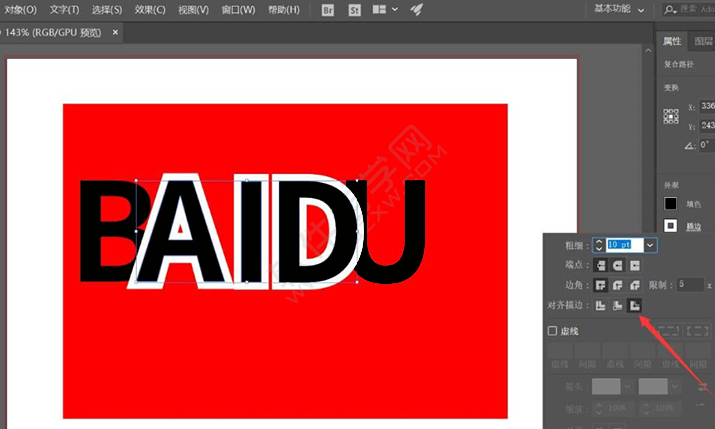Click the 复合路径 label
Screen dimensions: 715x429
[x=679, y=64]
